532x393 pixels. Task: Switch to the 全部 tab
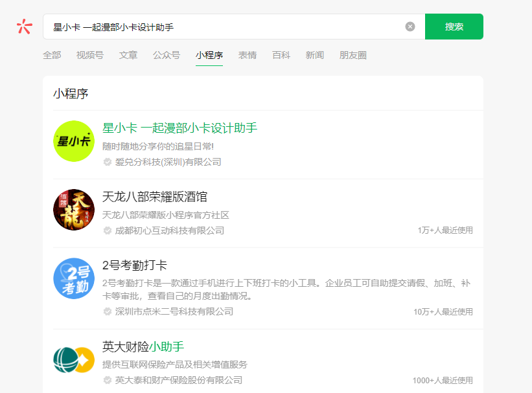point(52,55)
